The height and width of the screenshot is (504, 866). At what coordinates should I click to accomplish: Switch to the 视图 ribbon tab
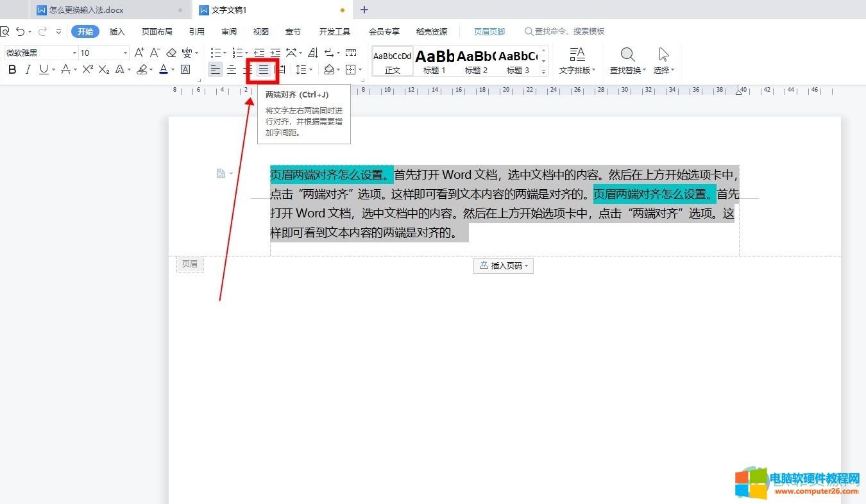[x=261, y=31]
